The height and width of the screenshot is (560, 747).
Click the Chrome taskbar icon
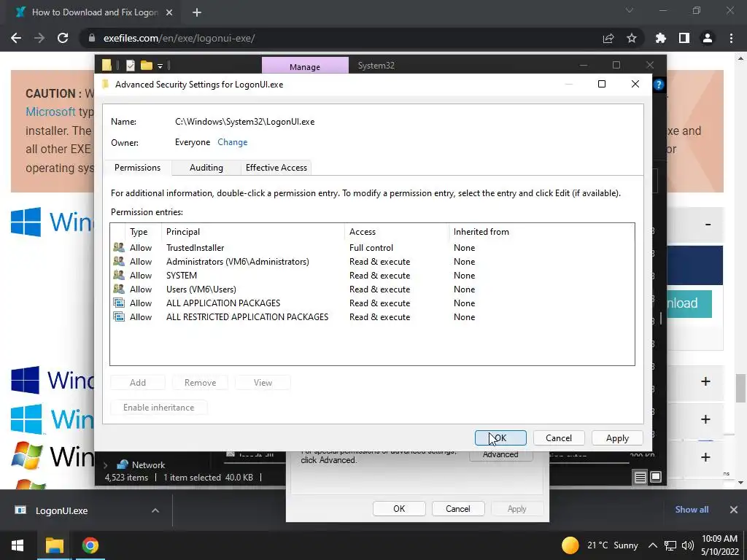click(x=90, y=545)
